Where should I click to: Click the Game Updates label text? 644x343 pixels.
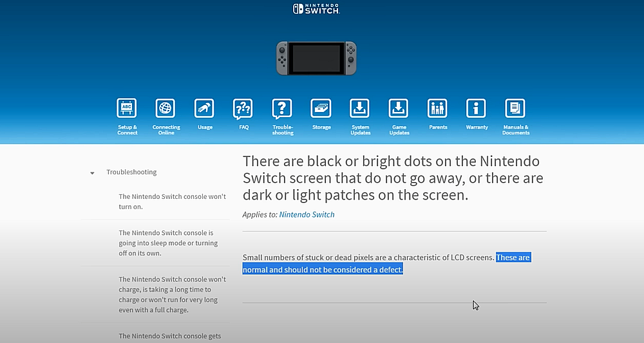click(x=399, y=130)
